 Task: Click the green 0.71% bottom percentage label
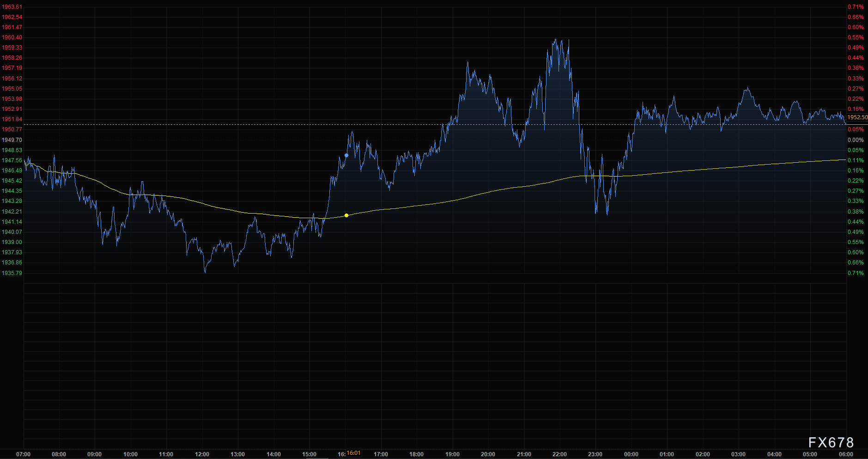(856, 273)
